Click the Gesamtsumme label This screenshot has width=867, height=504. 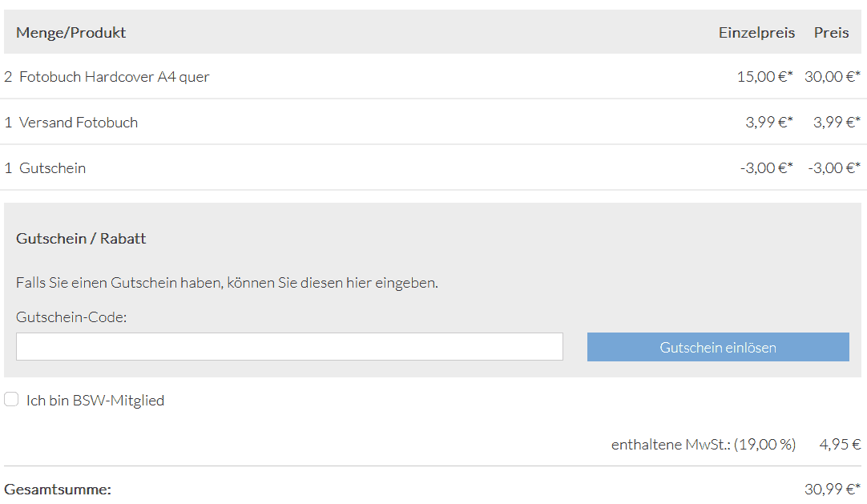click(58, 489)
